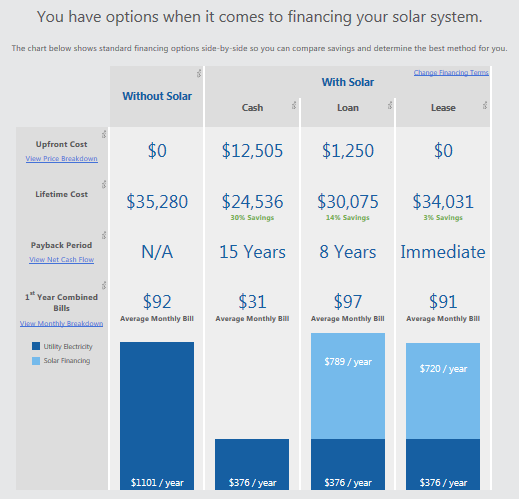Click the $12,505 Cash upfront cost value
Image resolution: width=519 pixels, height=499 pixels.
click(x=252, y=151)
